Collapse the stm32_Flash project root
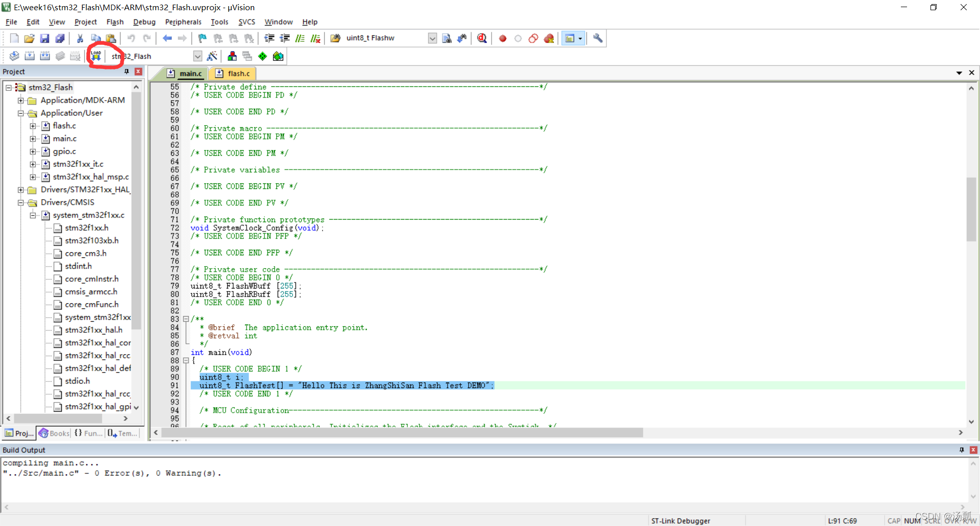This screenshot has height=526, width=980. tap(9, 87)
